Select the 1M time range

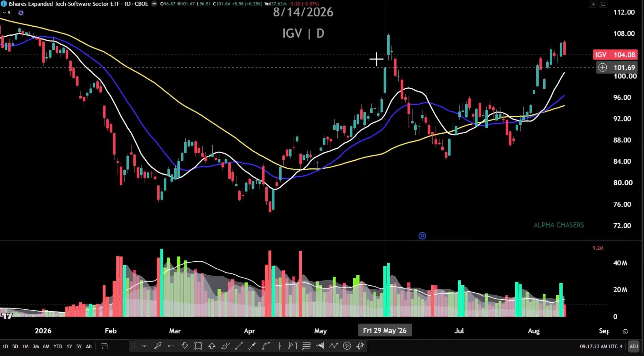[25, 346]
